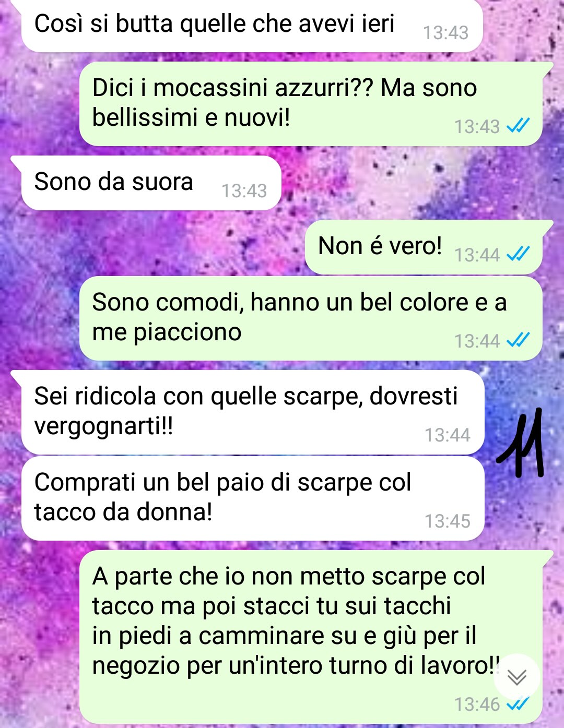Select the 'Sono da suora' message bubble
Viewport: 564px width, 728px height.
pos(151,183)
